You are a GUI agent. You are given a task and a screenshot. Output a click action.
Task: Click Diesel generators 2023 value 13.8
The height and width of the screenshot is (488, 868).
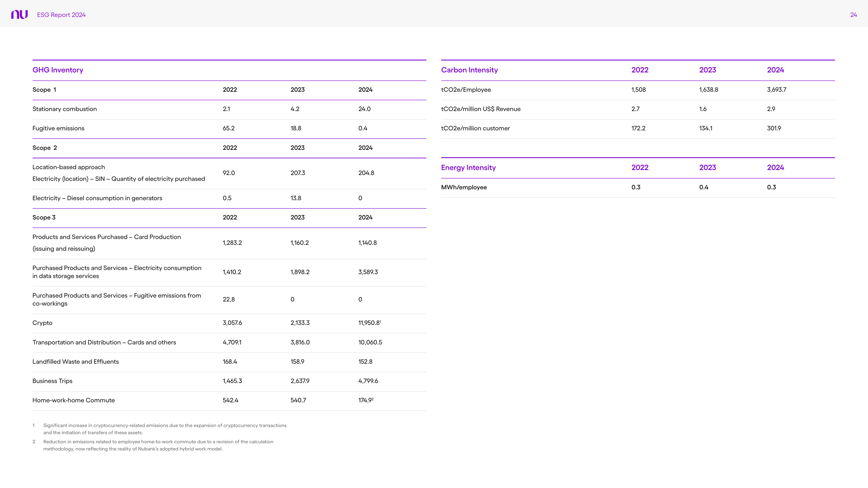[x=296, y=198]
